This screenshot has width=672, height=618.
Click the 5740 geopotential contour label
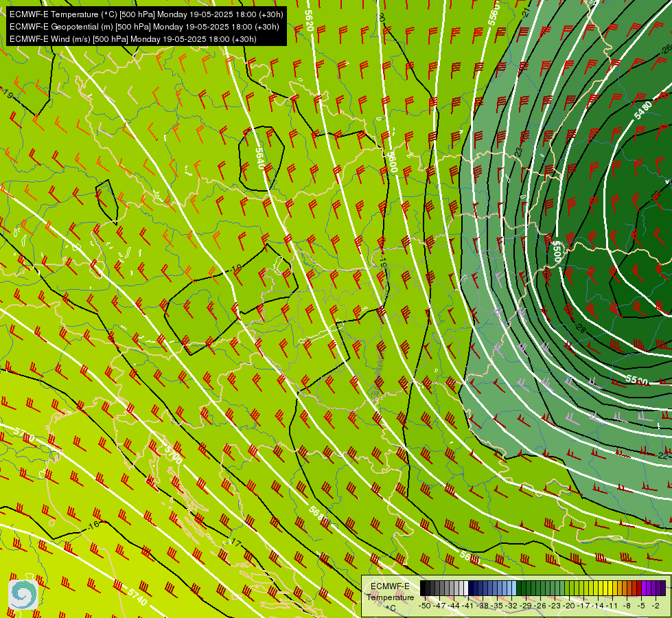137,597
